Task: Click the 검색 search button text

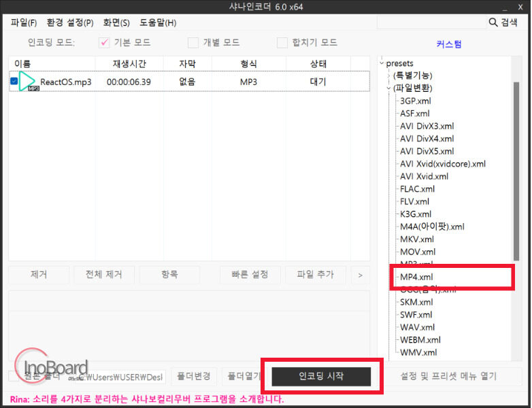Action: pos(510,22)
